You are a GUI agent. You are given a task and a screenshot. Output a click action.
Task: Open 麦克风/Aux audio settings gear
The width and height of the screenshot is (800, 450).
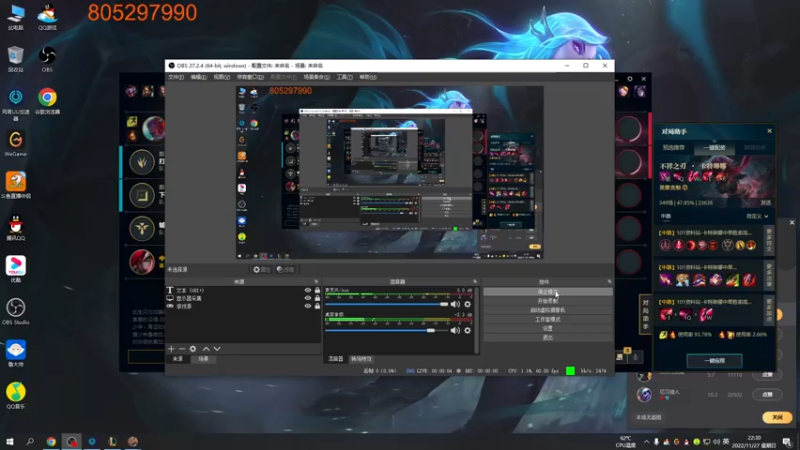[x=467, y=304]
